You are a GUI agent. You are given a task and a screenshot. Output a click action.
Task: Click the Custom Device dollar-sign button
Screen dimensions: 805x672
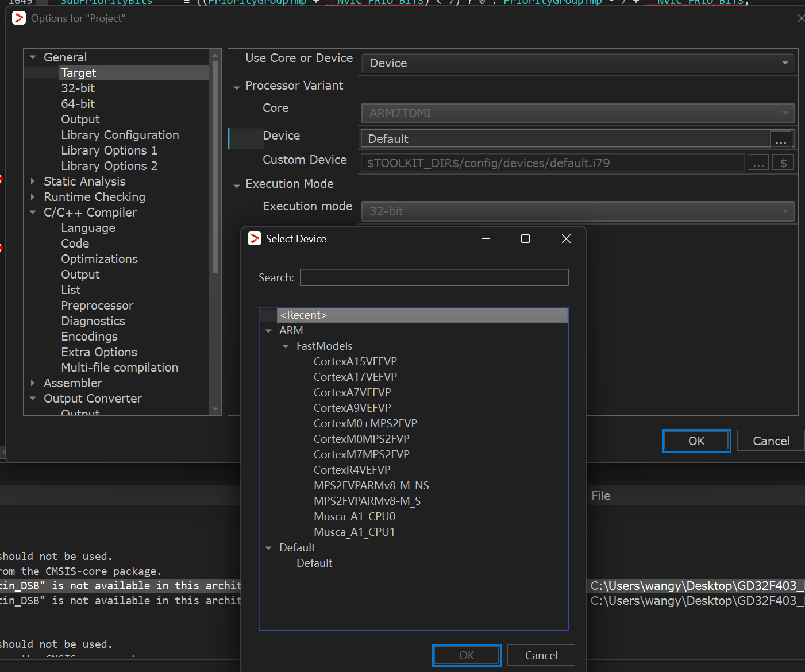click(783, 163)
